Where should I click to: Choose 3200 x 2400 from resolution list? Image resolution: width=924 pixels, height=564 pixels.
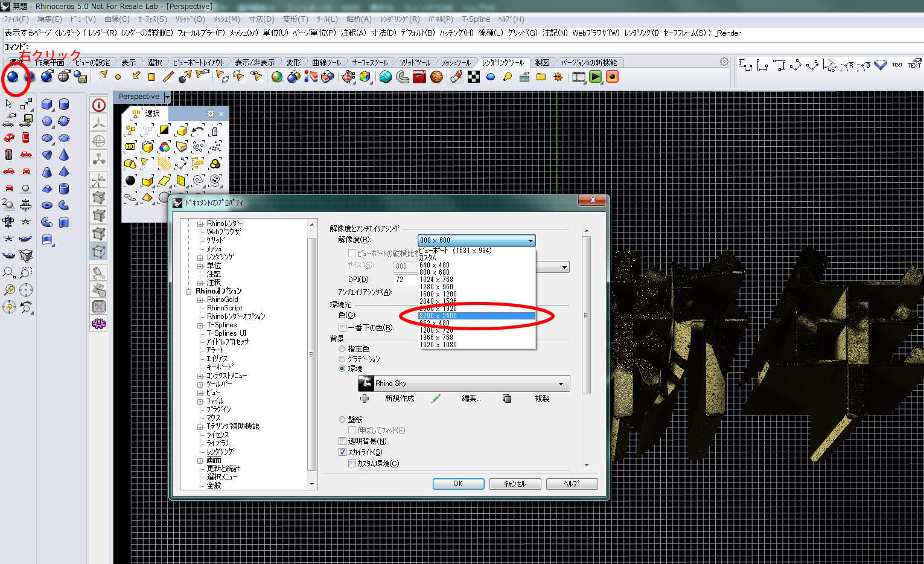(x=477, y=316)
